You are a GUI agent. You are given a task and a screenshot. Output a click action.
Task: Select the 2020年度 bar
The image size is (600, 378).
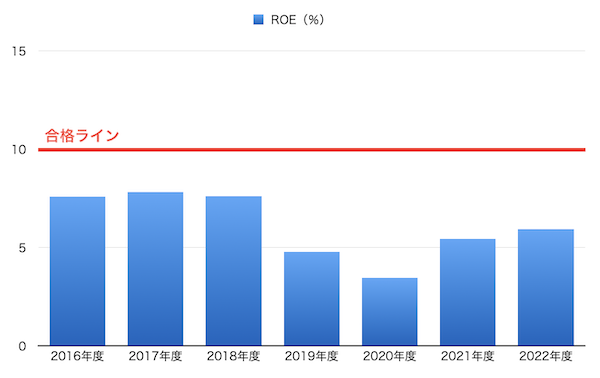pyautogui.click(x=390, y=312)
